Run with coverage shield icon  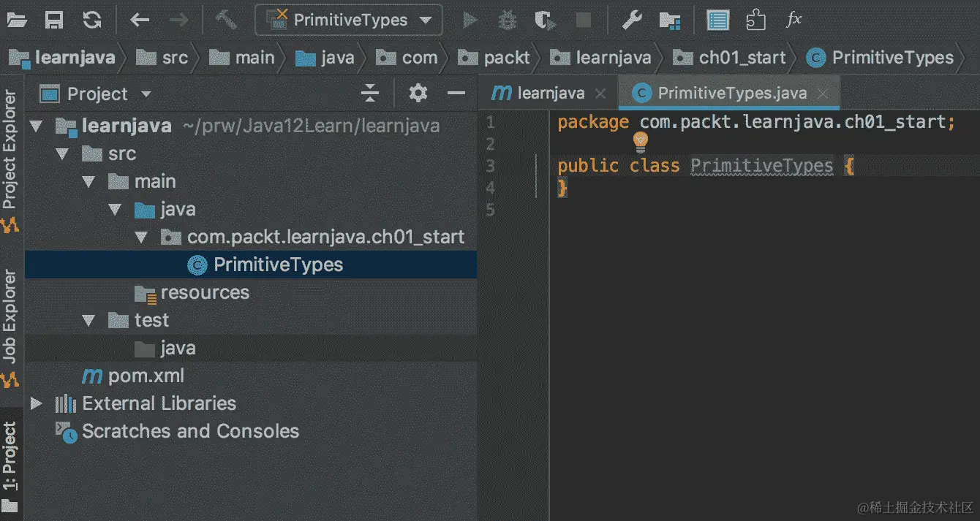coord(545,20)
